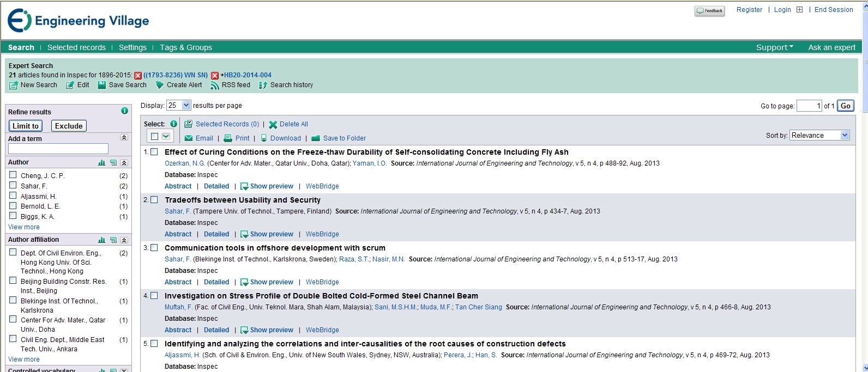
Task: Show preview icon for Tradeoffs between Usability record
Action: coord(244,234)
